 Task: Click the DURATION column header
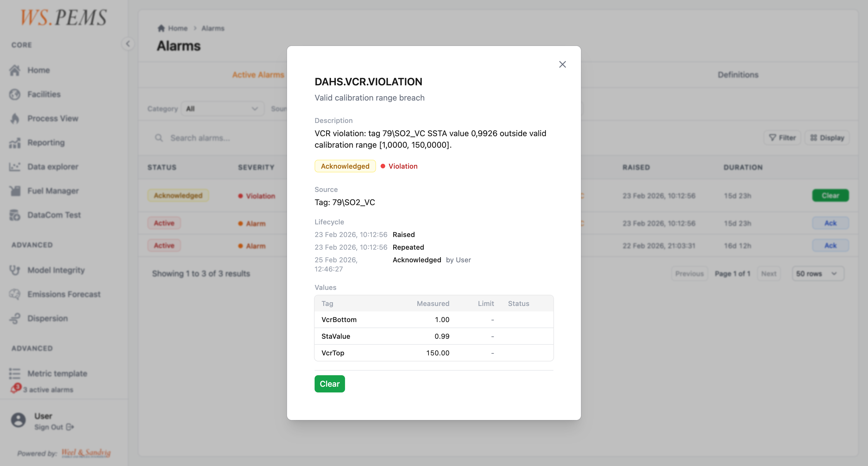coord(743,167)
